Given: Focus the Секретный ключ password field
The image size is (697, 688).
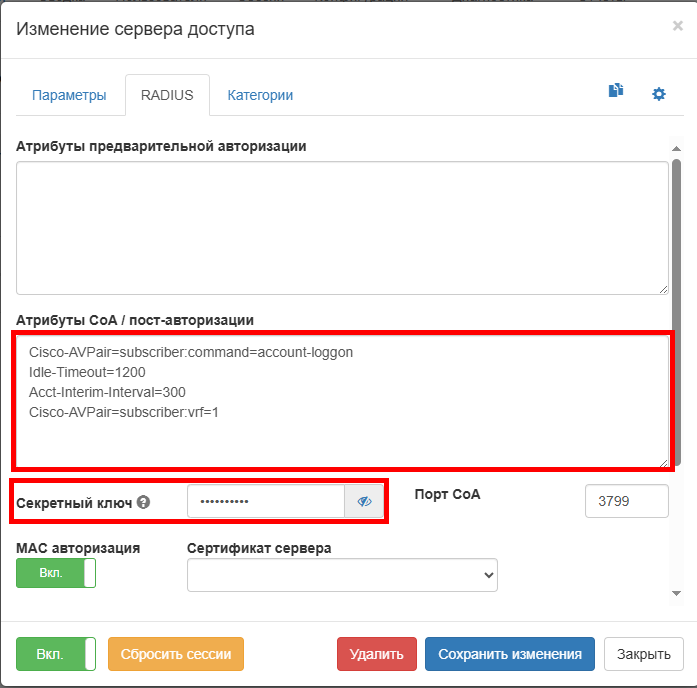Looking at the screenshot, I should [266, 502].
